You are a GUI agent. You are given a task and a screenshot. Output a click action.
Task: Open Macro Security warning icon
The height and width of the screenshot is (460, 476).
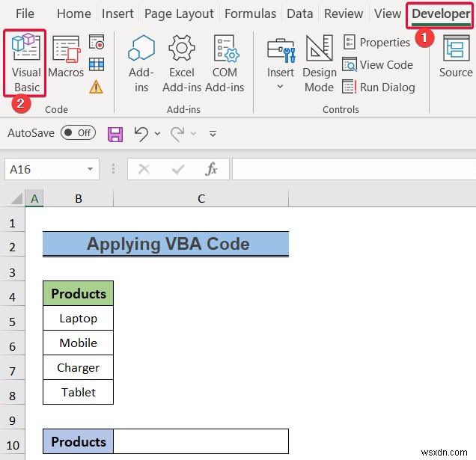pyautogui.click(x=96, y=87)
